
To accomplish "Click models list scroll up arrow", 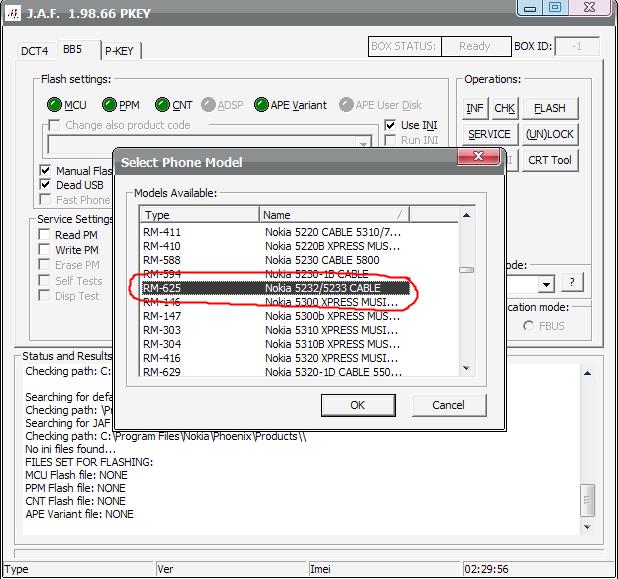I will tap(467, 215).
